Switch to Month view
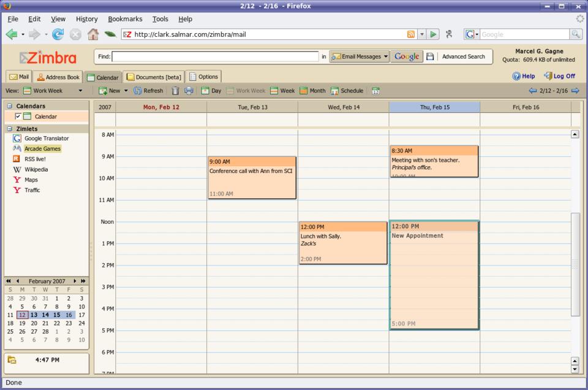Screen dimensions: 588x390 click(312, 91)
